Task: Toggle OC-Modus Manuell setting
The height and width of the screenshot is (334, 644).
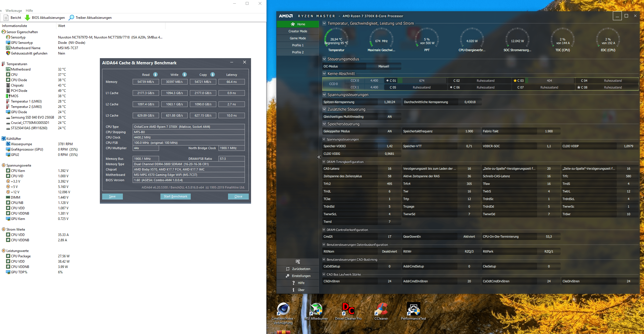Action: tap(384, 66)
